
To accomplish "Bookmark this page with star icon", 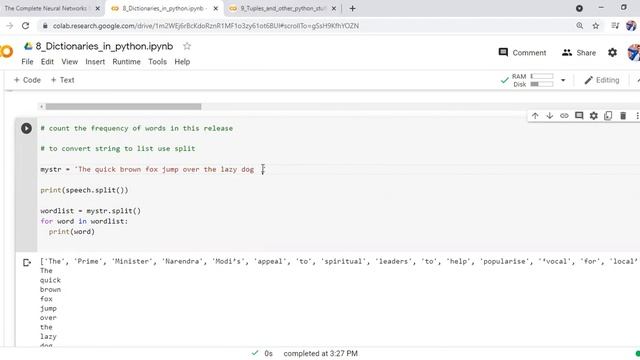I will coord(596,26).
